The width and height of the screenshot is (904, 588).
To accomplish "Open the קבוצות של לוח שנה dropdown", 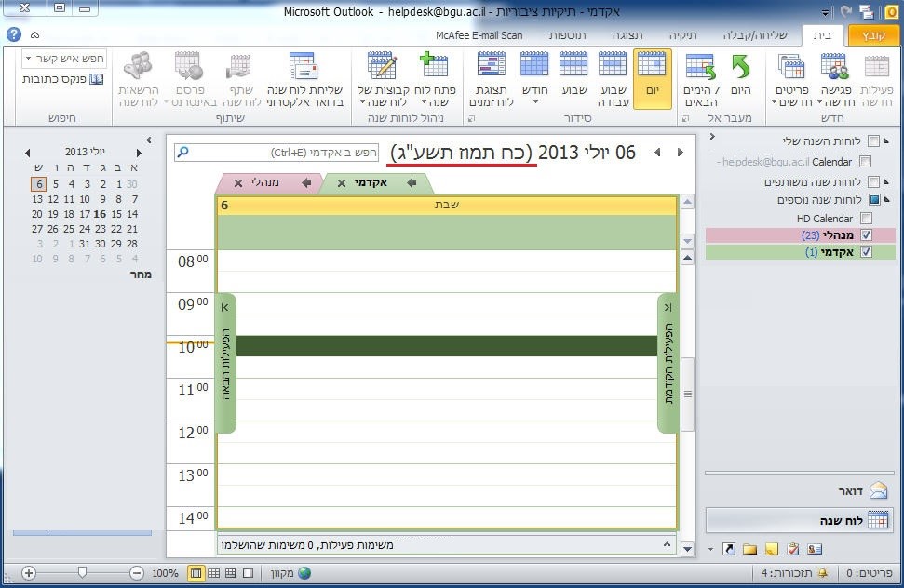I will coord(383,79).
